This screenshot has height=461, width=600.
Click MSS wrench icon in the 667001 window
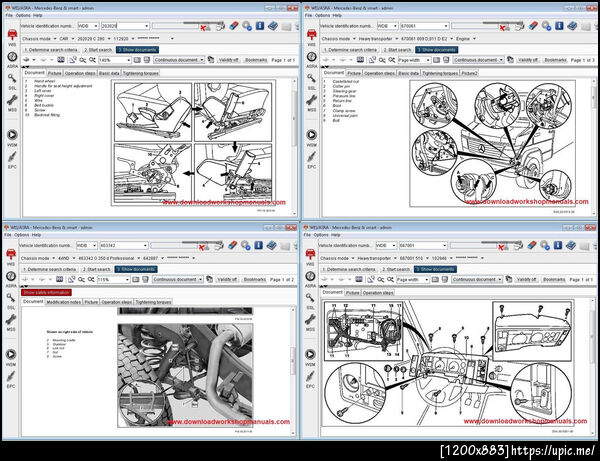click(x=310, y=320)
